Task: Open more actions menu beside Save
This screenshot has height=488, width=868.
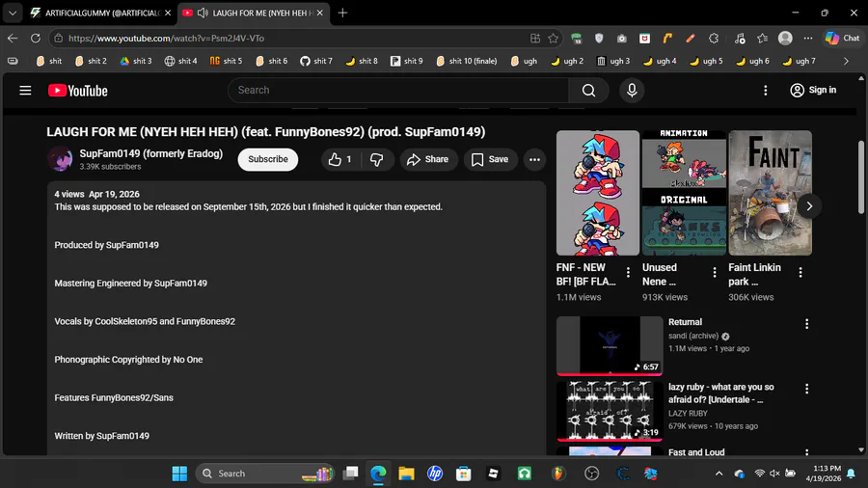Action: point(534,159)
